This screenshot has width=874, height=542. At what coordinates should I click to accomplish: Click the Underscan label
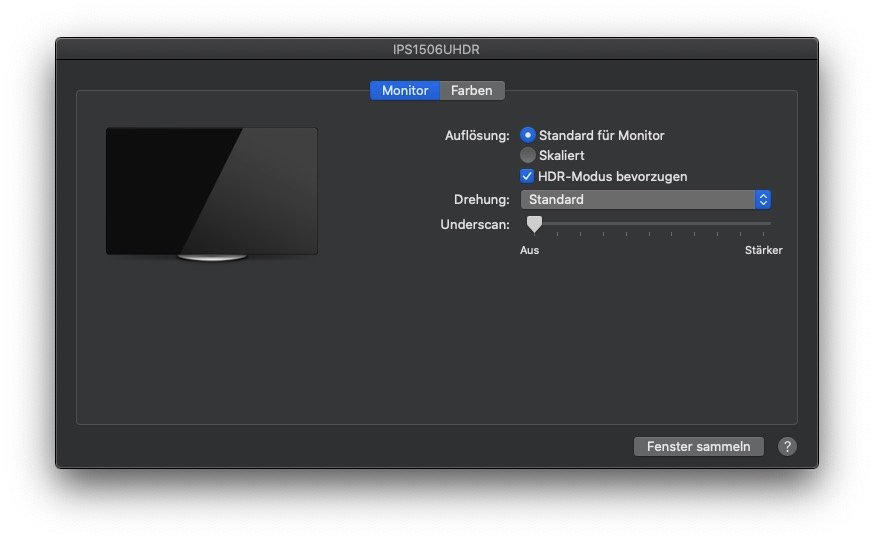point(475,224)
